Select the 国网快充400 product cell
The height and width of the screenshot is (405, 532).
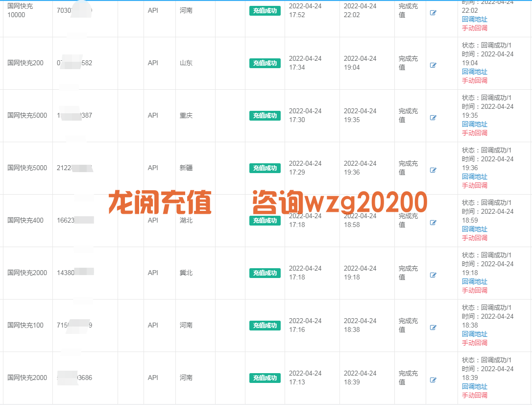pos(25,220)
